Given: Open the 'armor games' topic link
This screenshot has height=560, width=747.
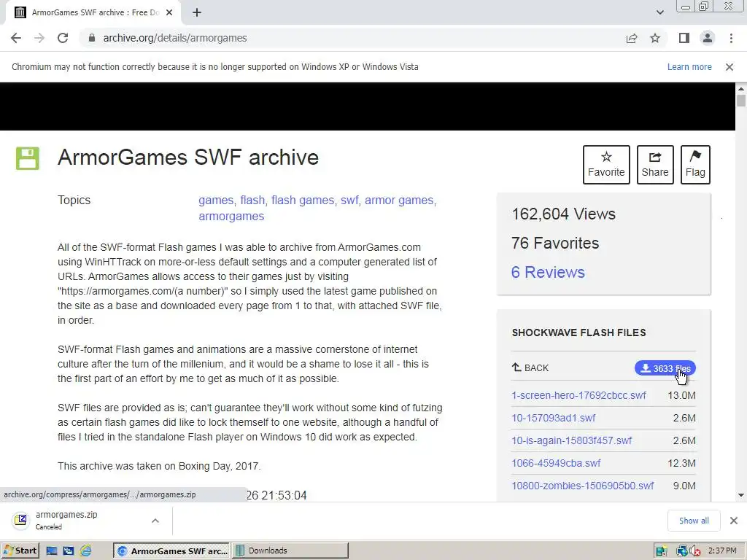Looking at the screenshot, I should [x=399, y=200].
